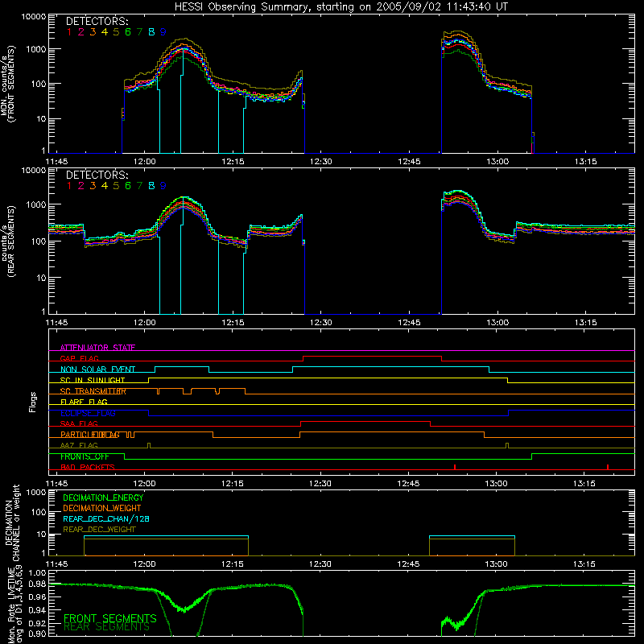Select detector 4 legend number in rear segments plot

pos(105,186)
